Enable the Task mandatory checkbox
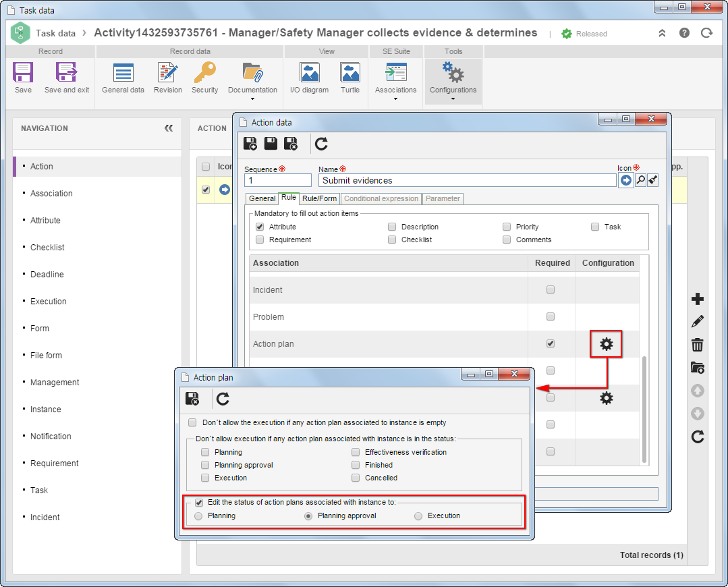The image size is (728, 587). 595,227
